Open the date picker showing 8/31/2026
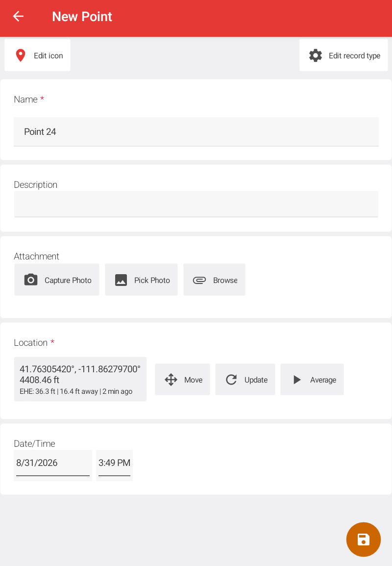Image resolution: width=392 pixels, height=566 pixels. [53, 465]
